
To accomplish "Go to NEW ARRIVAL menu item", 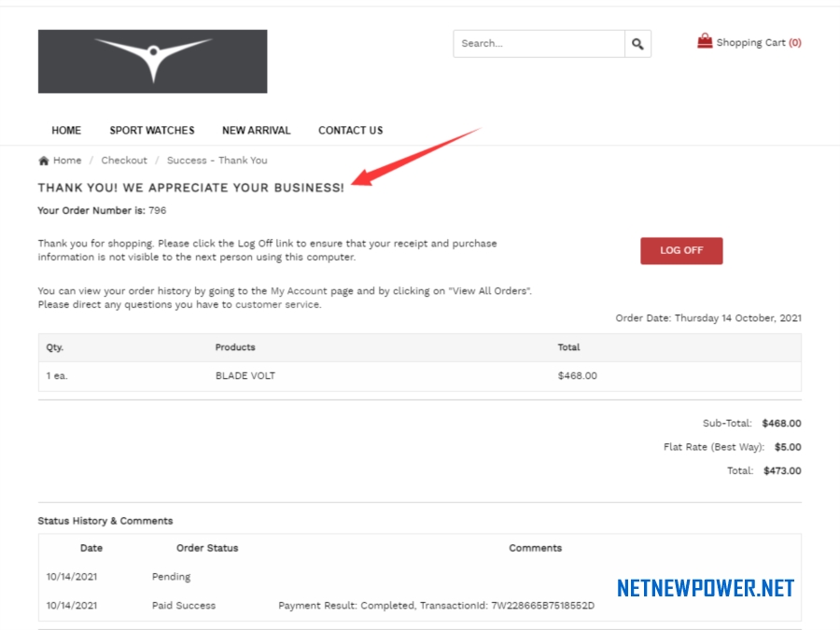I will click(257, 130).
